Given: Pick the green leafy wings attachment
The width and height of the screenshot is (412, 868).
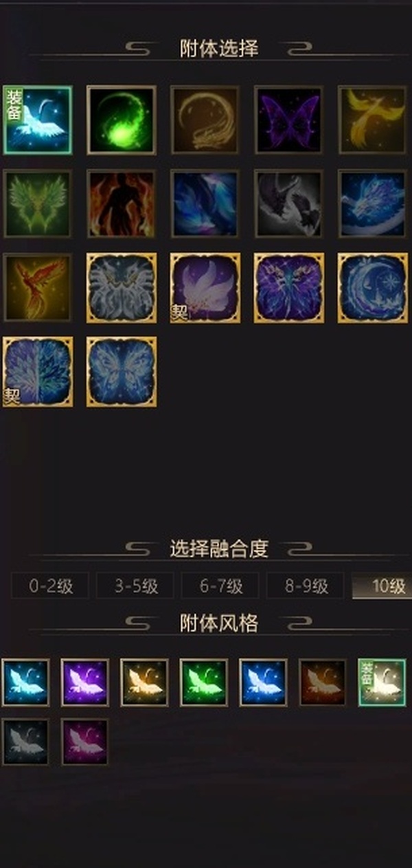Looking at the screenshot, I should pyautogui.click(x=38, y=203).
